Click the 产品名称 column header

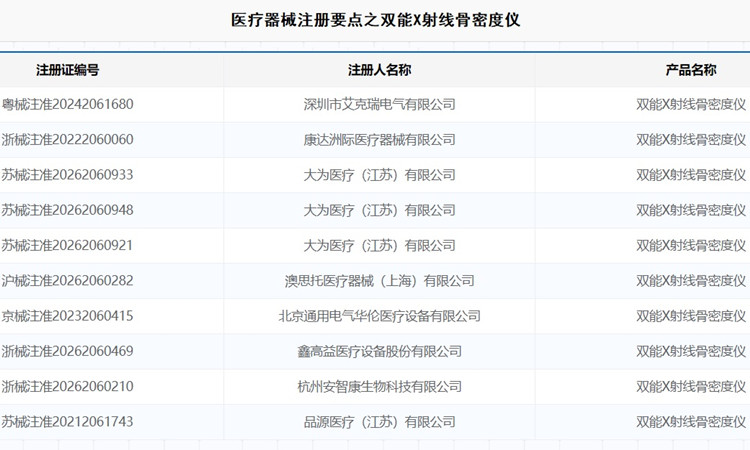tap(691, 70)
